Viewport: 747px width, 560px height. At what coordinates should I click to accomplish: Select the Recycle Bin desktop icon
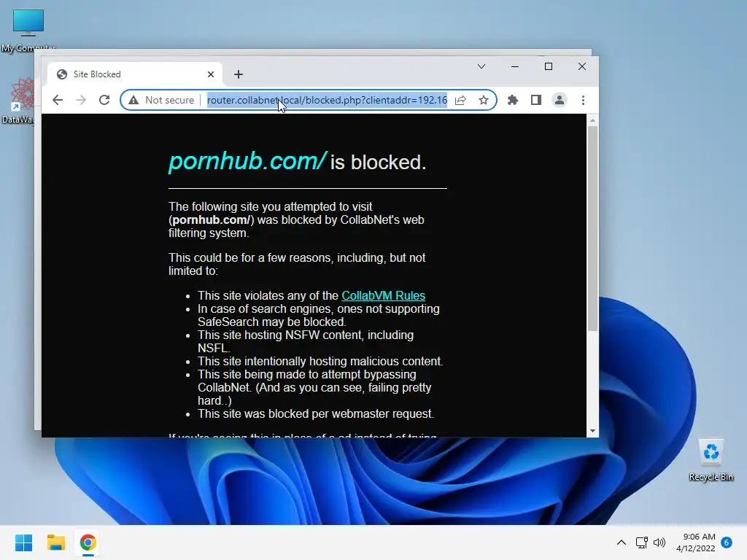pyautogui.click(x=711, y=459)
